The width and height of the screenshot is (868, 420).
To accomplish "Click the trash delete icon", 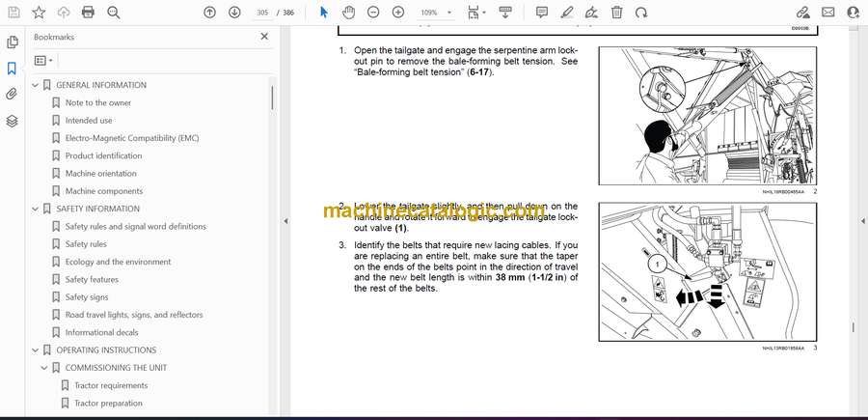I will [616, 13].
